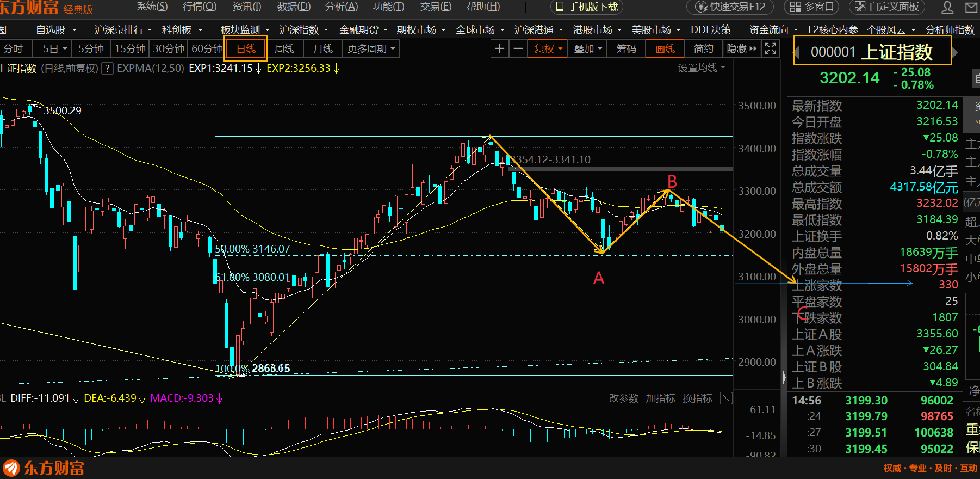The image size is (980, 479).
Task: Switch to 简约 simple mode
Action: click(x=703, y=49)
